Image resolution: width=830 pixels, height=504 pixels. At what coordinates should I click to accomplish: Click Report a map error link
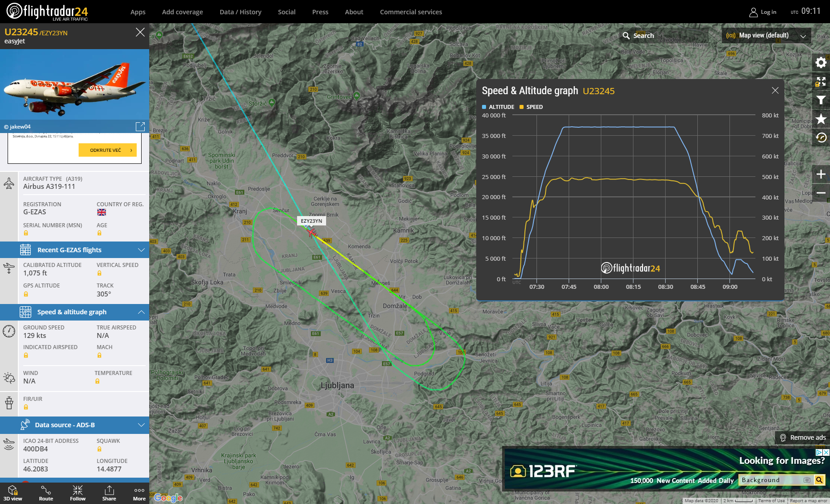tap(809, 501)
